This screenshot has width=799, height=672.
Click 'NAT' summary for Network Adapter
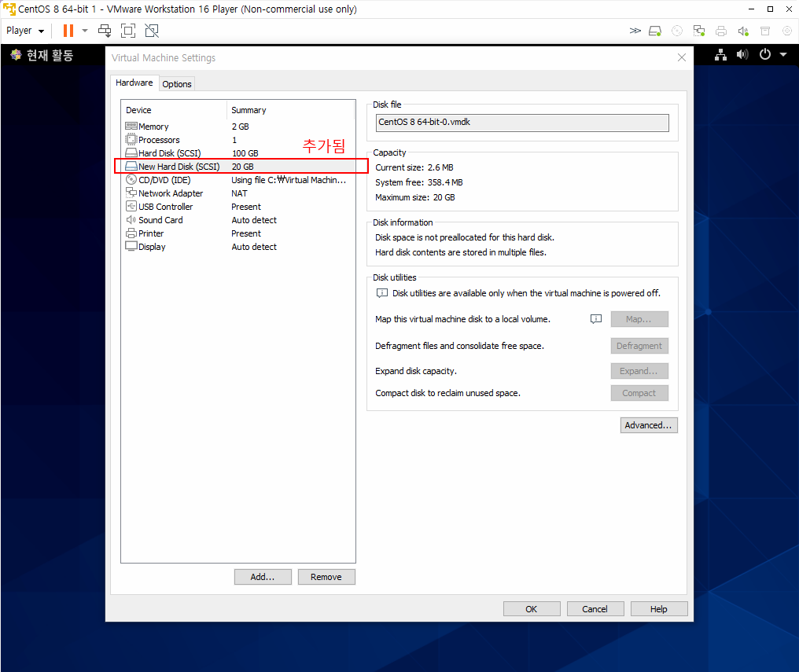(x=239, y=193)
